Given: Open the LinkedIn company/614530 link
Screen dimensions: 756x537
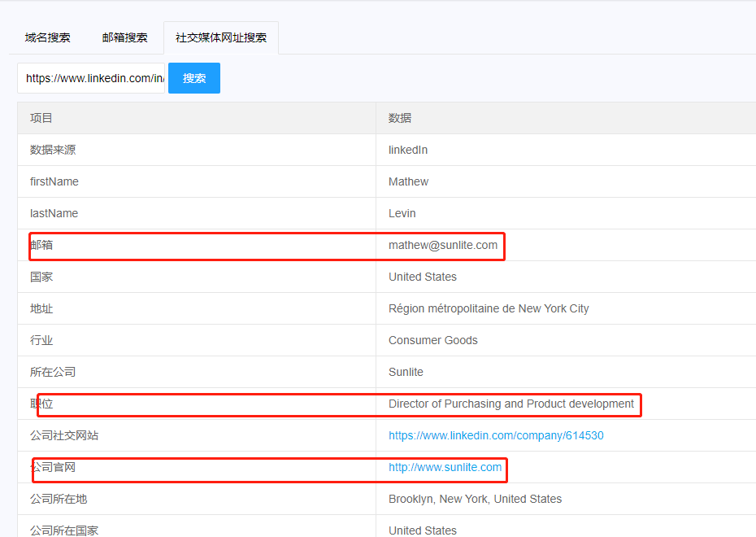Looking at the screenshot, I should point(496,435).
